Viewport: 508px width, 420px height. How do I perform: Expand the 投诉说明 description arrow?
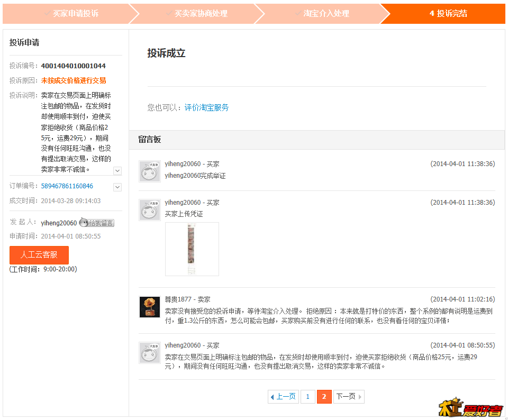pyautogui.click(x=117, y=171)
